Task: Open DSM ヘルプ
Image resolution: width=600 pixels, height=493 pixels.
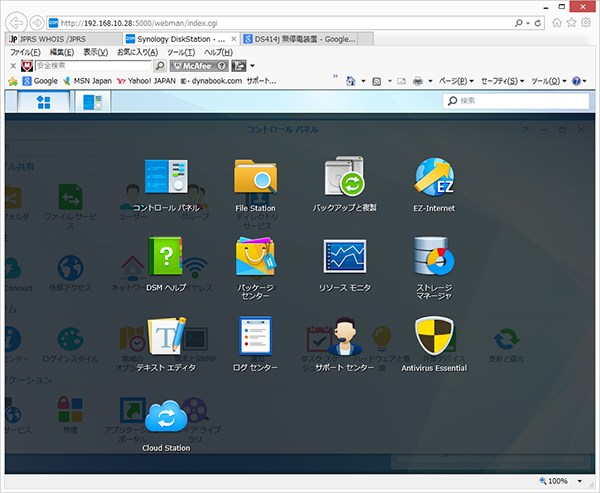Action: (x=166, y=256)
